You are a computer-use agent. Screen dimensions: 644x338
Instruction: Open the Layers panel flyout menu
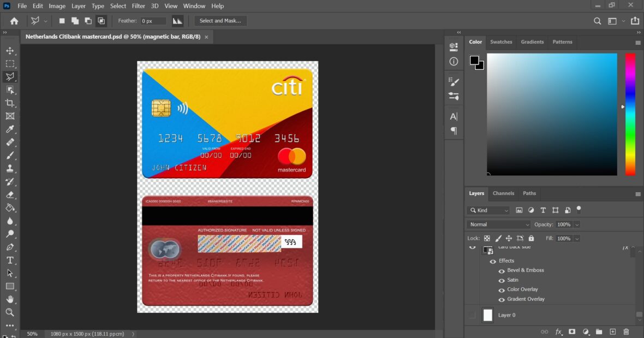pos(638,194)
